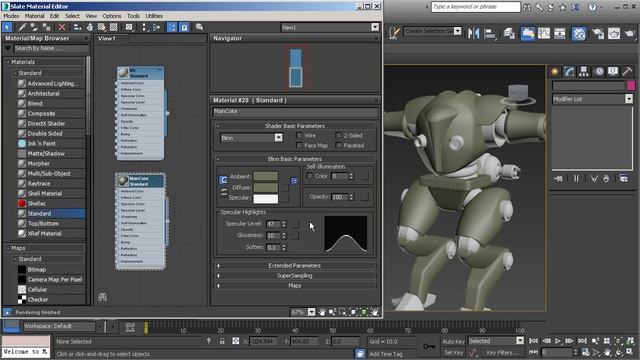Open the Create tab in command panel

pyautogui.click(x=555, y=71)
